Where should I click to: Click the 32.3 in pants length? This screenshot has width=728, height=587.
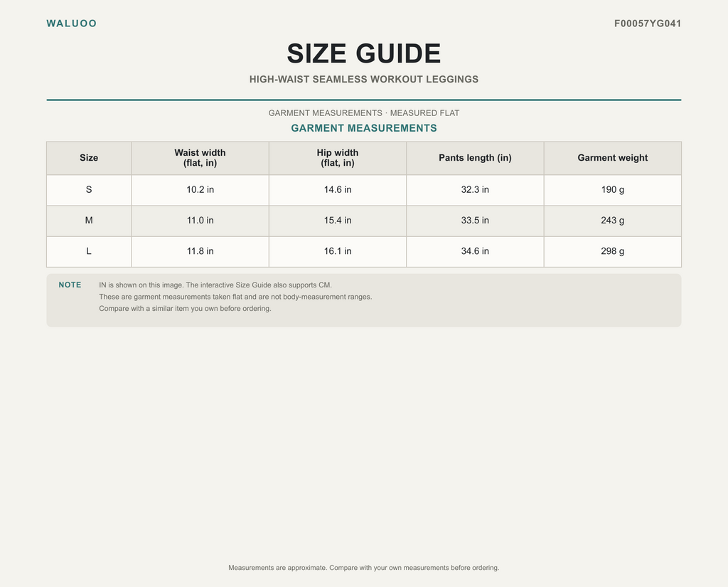tap(475, 190)
